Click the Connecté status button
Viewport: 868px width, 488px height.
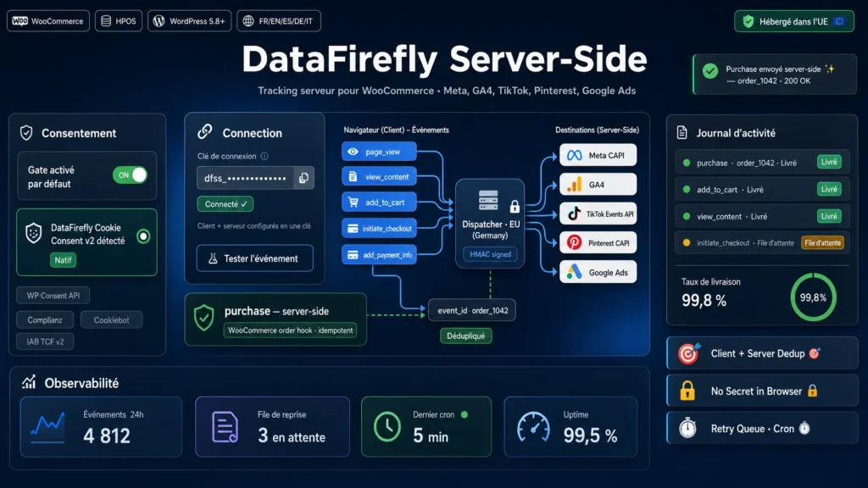(225, 204)
